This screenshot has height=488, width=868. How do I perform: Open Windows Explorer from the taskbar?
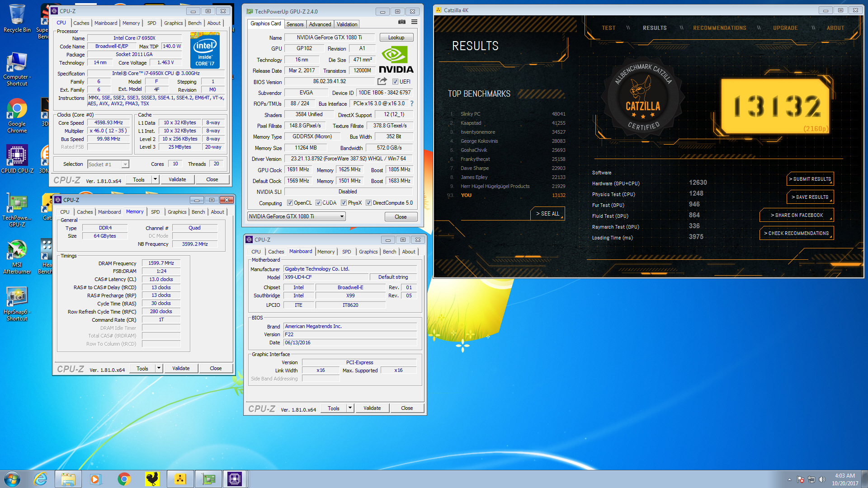click(68, 479)
